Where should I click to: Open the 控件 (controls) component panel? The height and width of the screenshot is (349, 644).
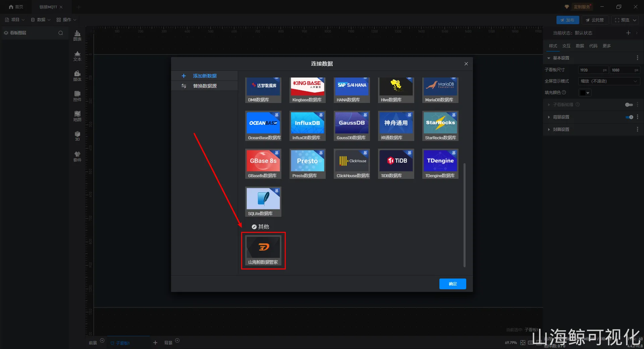click(x=77, y=96)
